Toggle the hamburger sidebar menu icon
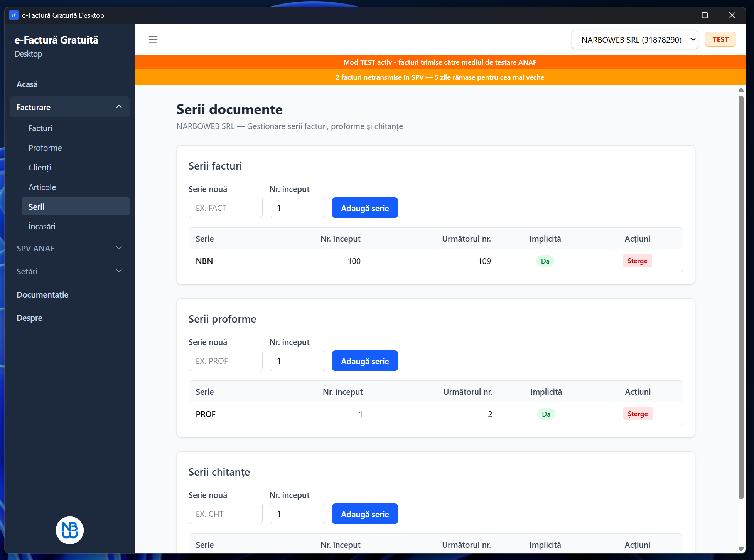The image size is (754, 560). pyautogui.click(x=153, y=39)
